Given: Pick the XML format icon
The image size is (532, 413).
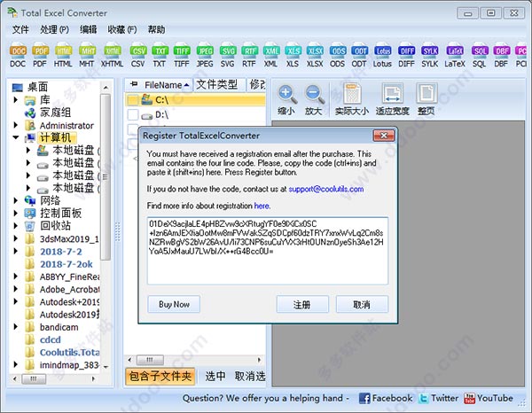Looking at the screenshot, I should pos(271,56).
